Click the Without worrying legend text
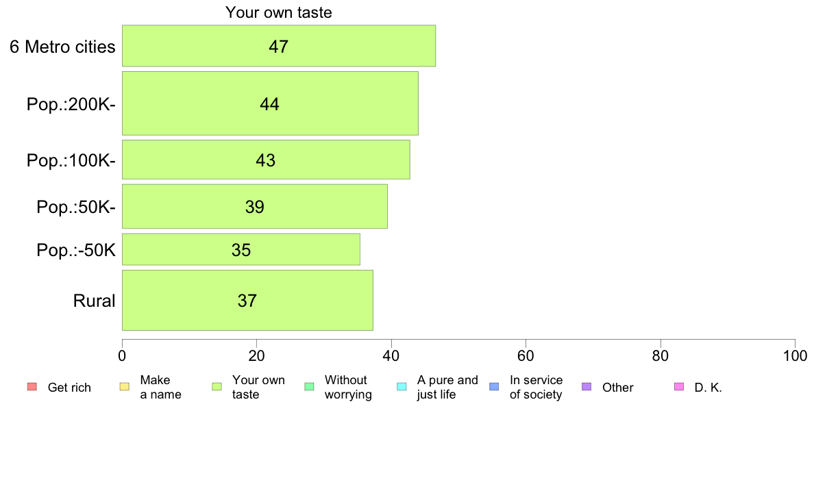The height and width of the screenshot is (504, 814). [x=348, y=387]
